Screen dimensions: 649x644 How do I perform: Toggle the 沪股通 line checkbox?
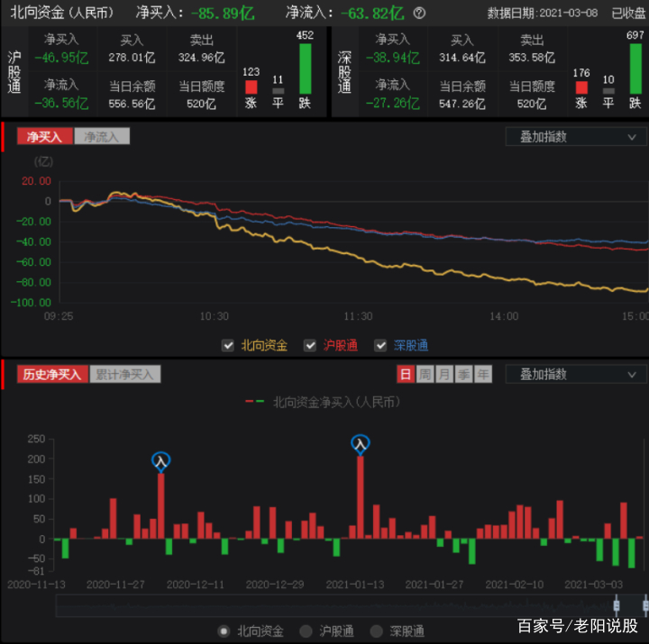[x=310, y=345]
